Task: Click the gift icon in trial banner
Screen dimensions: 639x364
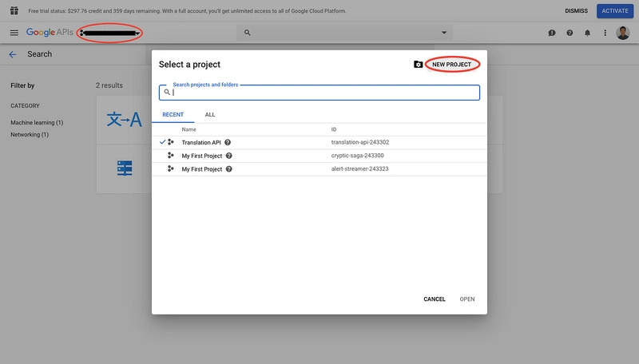Action: click(14, 10)
